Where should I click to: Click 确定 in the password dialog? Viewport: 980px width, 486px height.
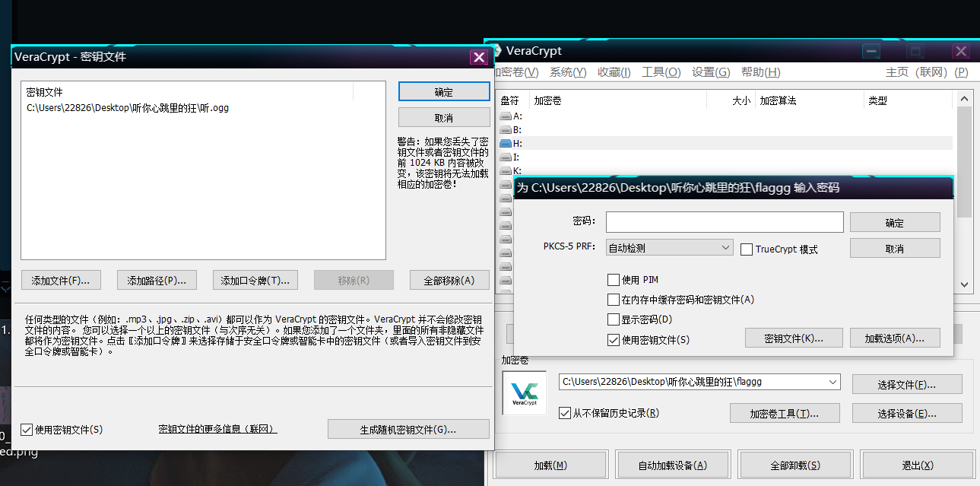click(x=895, y=223)
